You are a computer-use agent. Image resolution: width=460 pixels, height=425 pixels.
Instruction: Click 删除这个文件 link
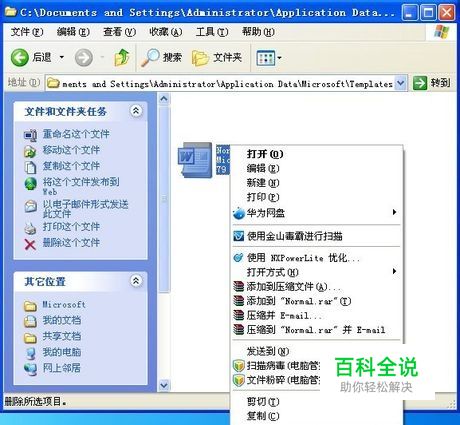pyautogui.click(x=71, y=243)
